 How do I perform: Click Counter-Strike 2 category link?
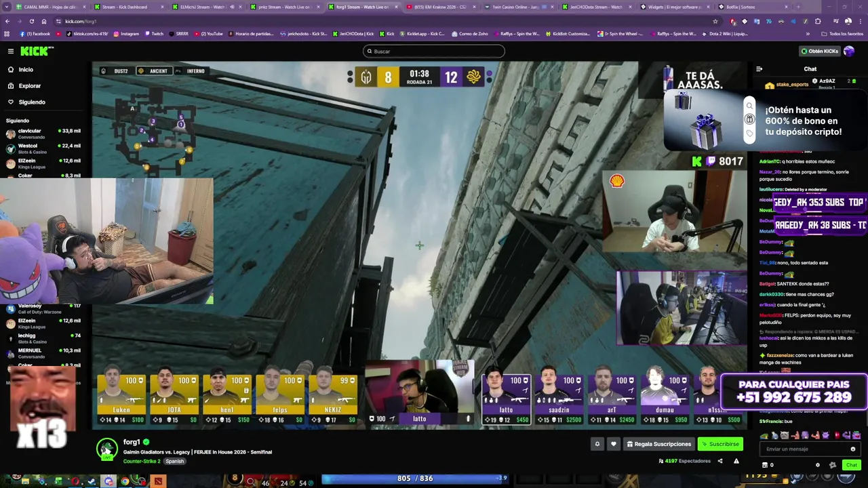(142, 461)
